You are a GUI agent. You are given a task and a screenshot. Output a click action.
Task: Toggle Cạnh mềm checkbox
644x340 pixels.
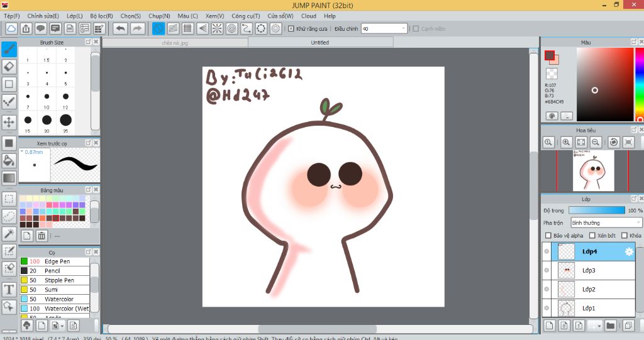pos(416,29)
